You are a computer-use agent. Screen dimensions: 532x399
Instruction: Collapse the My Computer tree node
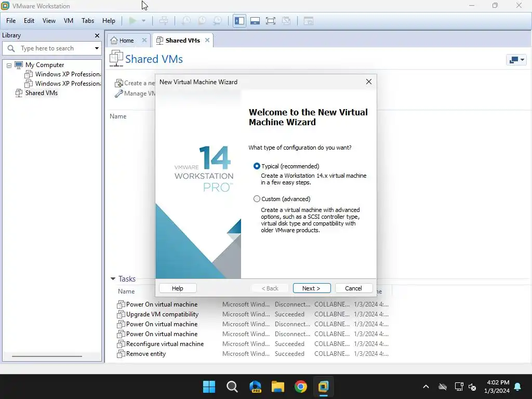click(9, 65)
